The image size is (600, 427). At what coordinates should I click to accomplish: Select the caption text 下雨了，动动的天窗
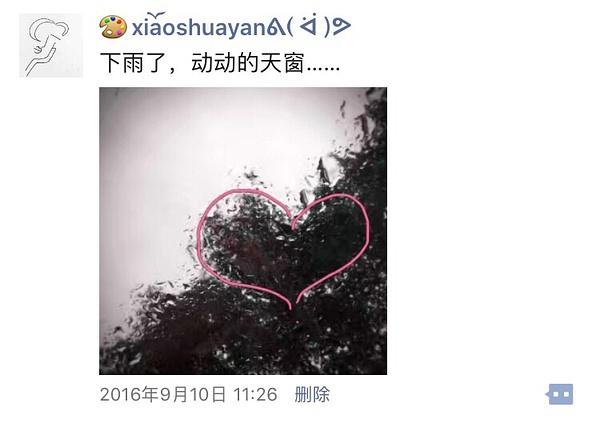202,63
